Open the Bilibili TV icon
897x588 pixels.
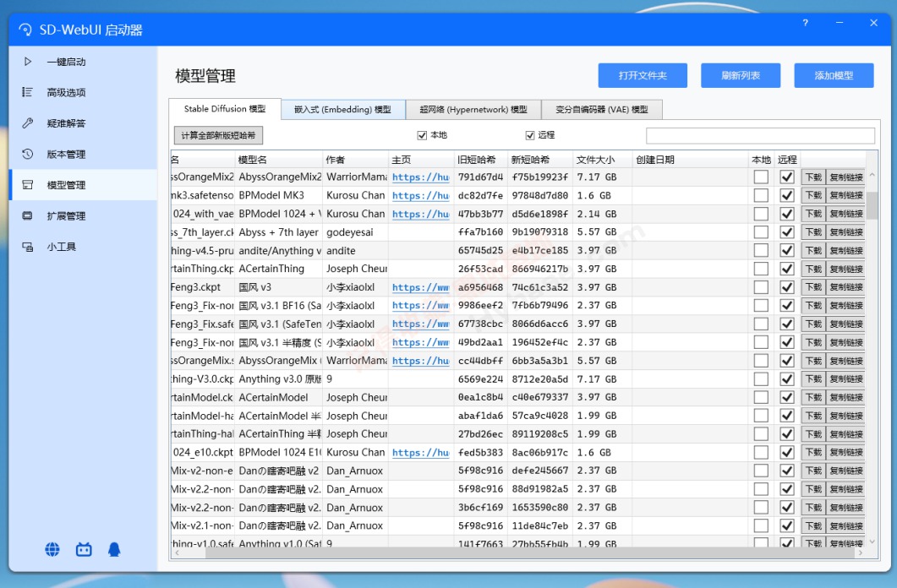click(x=84, y=550)
